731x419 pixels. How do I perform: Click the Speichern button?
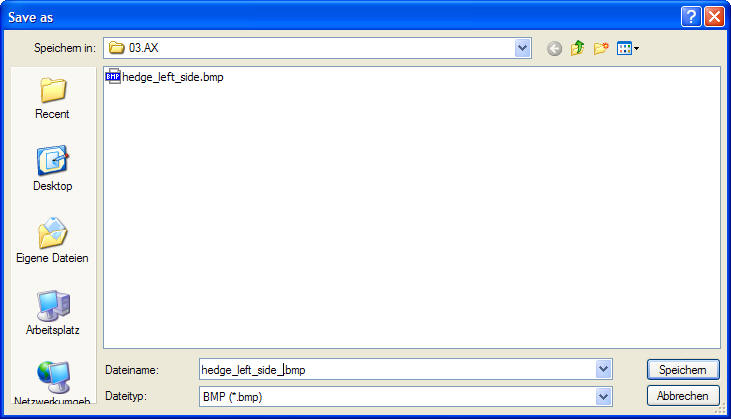click(683, 370)
